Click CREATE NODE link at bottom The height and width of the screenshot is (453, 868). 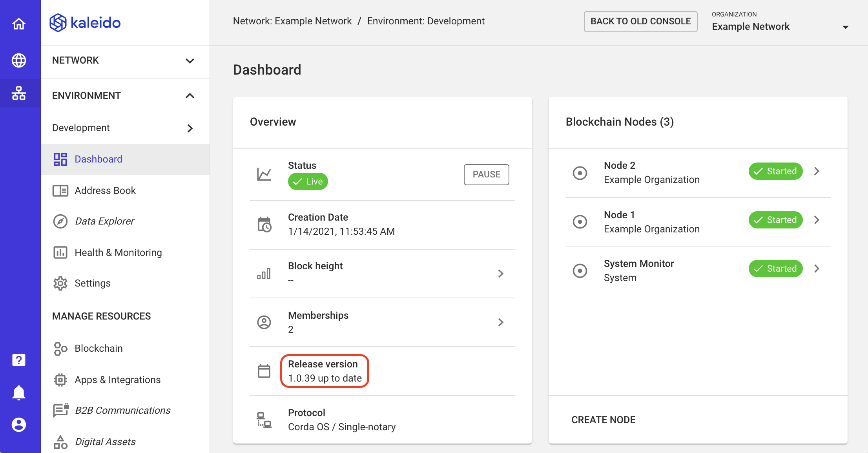pos(604,418)
